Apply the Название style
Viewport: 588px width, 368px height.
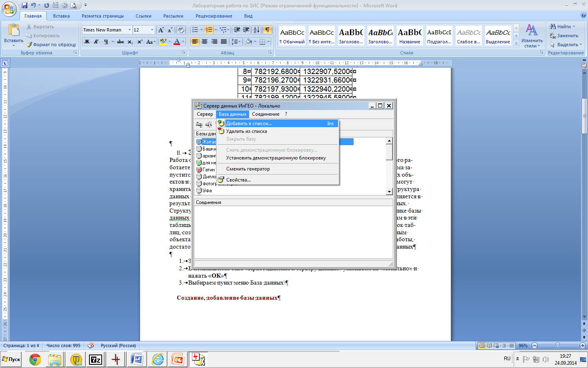pyautogui.click(x=410, y=36)
